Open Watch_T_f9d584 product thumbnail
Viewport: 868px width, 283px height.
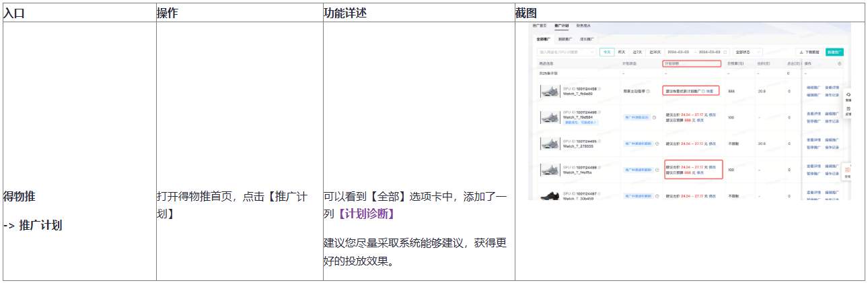pos(550,118)
